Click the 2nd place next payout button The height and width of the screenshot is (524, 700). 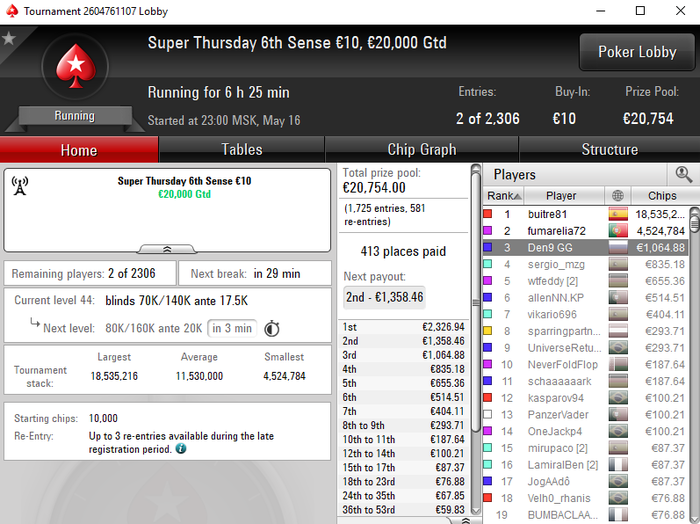pos(384,297)
